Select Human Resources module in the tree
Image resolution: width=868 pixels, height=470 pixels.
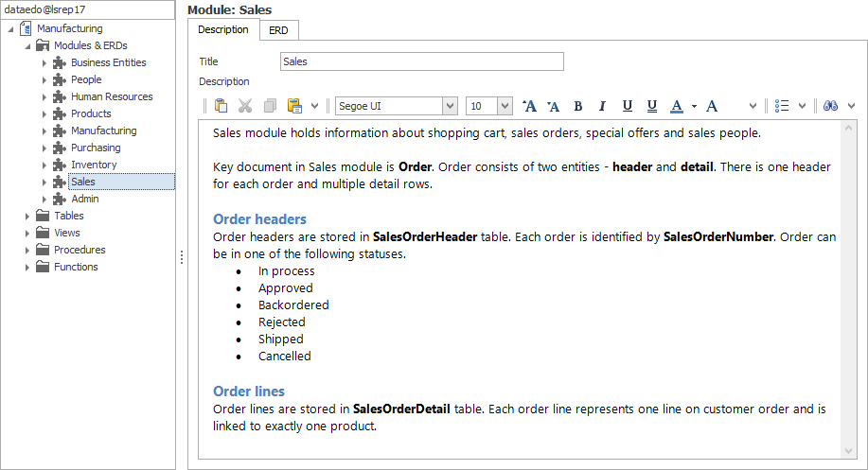[x=111, y=96]
